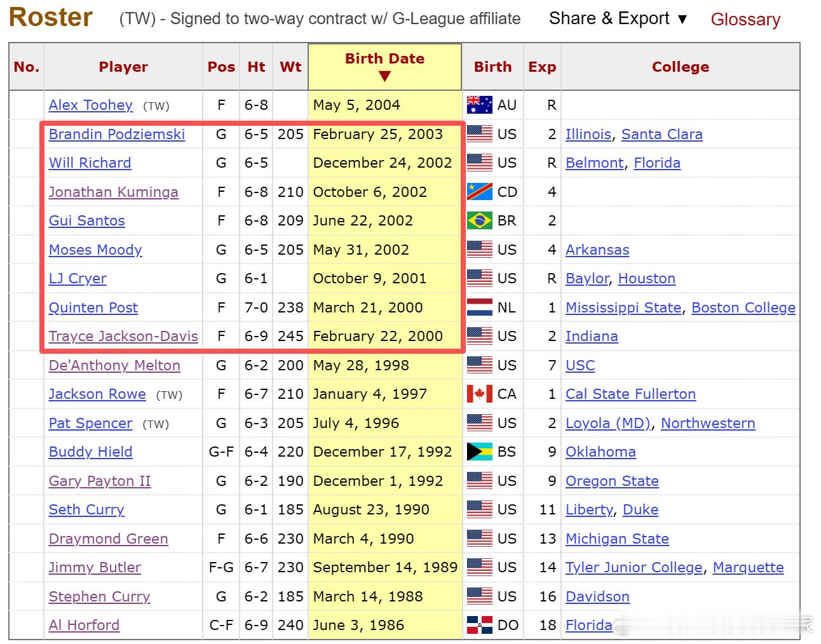821x644 pixels.
Task: Sort the table by Ht column
Action: tap(256, 67)
